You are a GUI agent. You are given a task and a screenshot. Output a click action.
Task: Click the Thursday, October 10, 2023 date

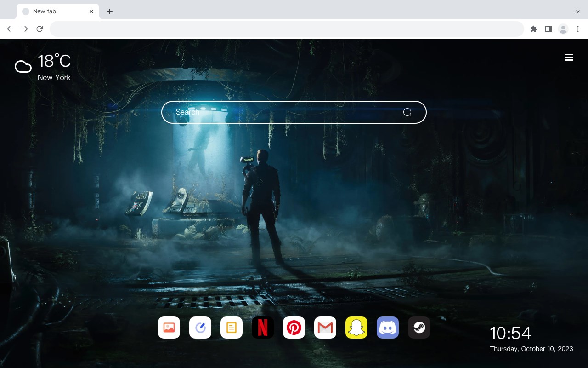point(531,349)
